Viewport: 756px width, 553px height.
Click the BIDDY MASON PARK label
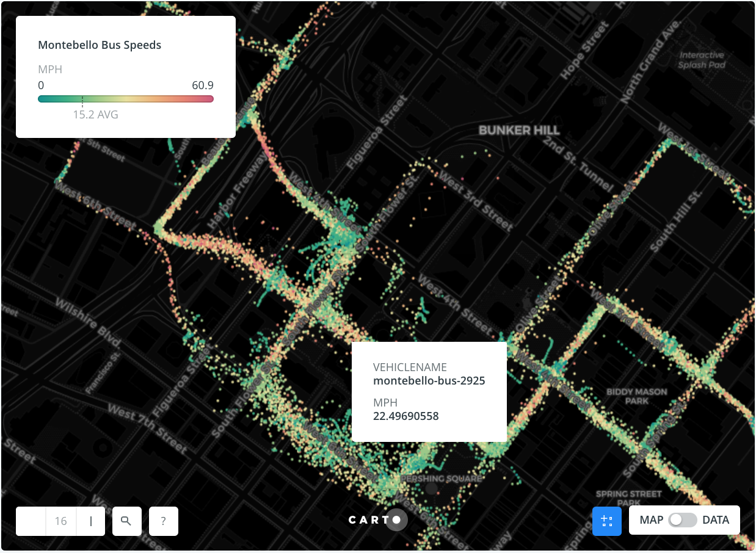click(637, 397)
